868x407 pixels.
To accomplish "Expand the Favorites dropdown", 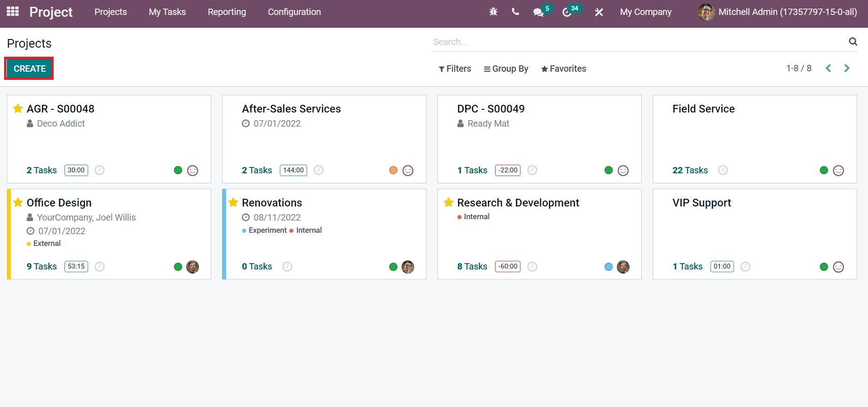I will [564, 69].
